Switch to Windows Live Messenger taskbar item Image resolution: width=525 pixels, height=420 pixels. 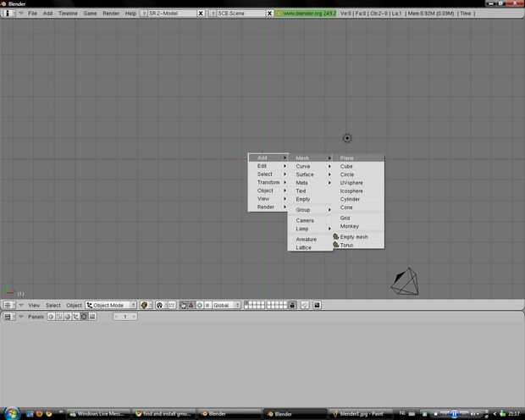(99, 414)
